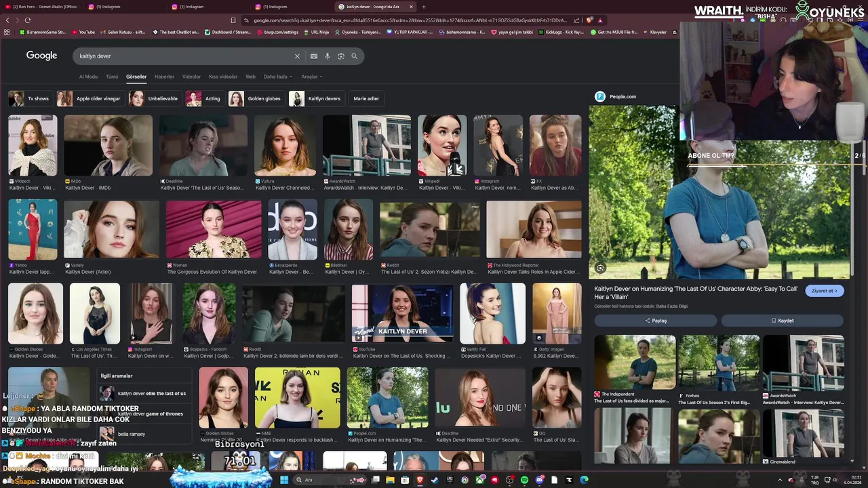
Task: Open YouTube bookmark in bookmarks bar
Action: pos(83,32)
